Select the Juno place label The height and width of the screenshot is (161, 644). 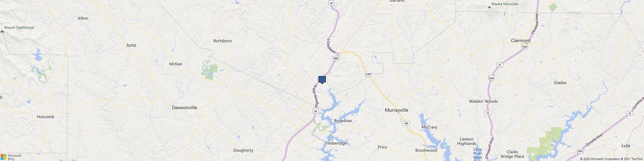pyautogui.click(x=131, y=45)
